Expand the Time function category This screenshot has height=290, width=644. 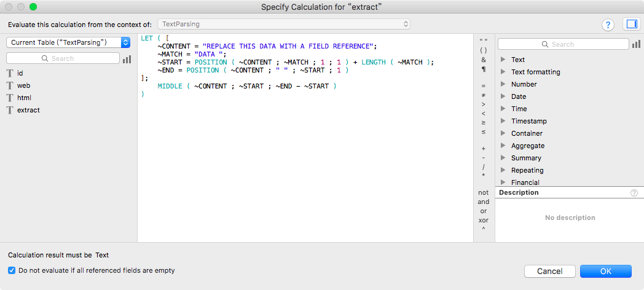[503, 109]
